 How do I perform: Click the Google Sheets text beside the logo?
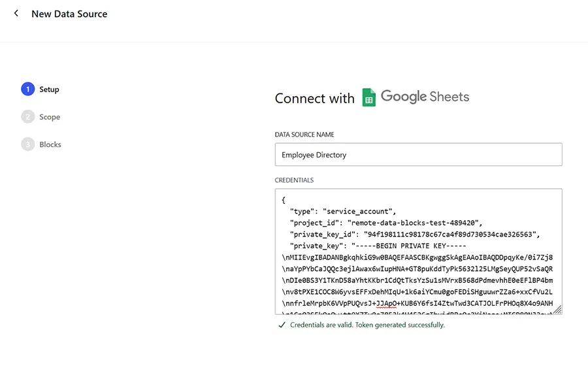(424, 97)
